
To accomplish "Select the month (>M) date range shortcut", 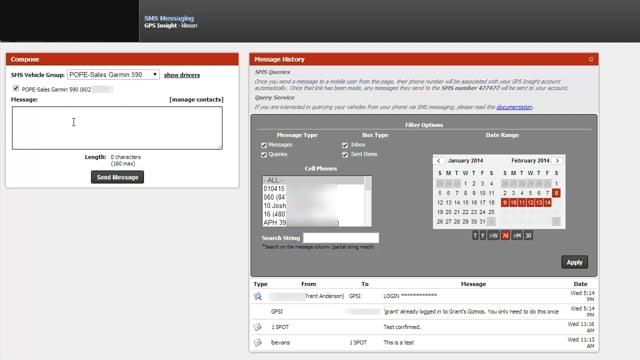I will click(517, 236).
